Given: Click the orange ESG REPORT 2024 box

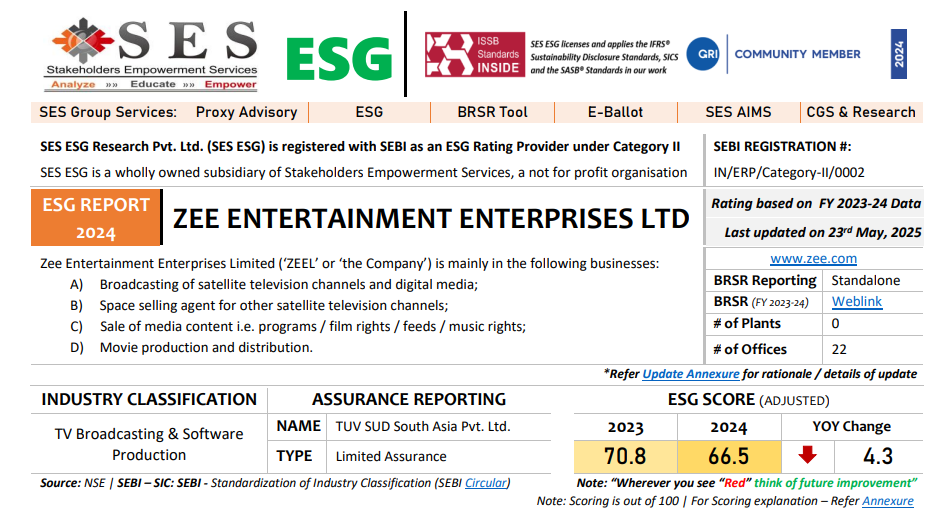Looking at the screenshot, I should coord(96,217).
